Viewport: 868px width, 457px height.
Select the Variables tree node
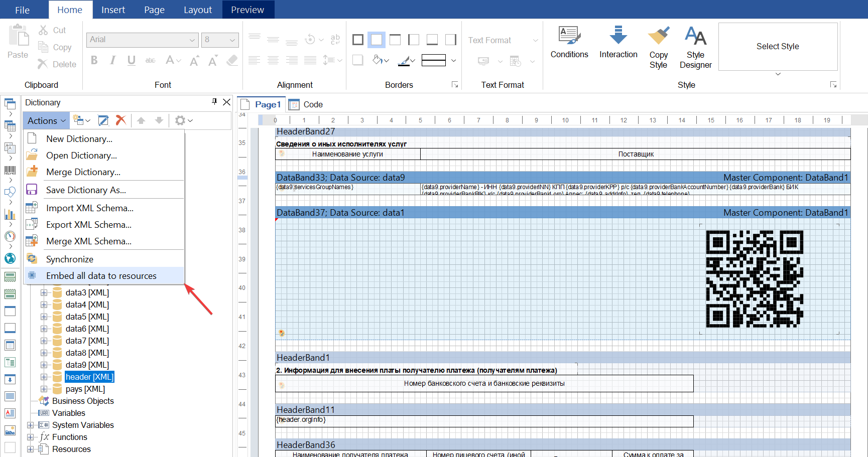(x=69, y=413)
